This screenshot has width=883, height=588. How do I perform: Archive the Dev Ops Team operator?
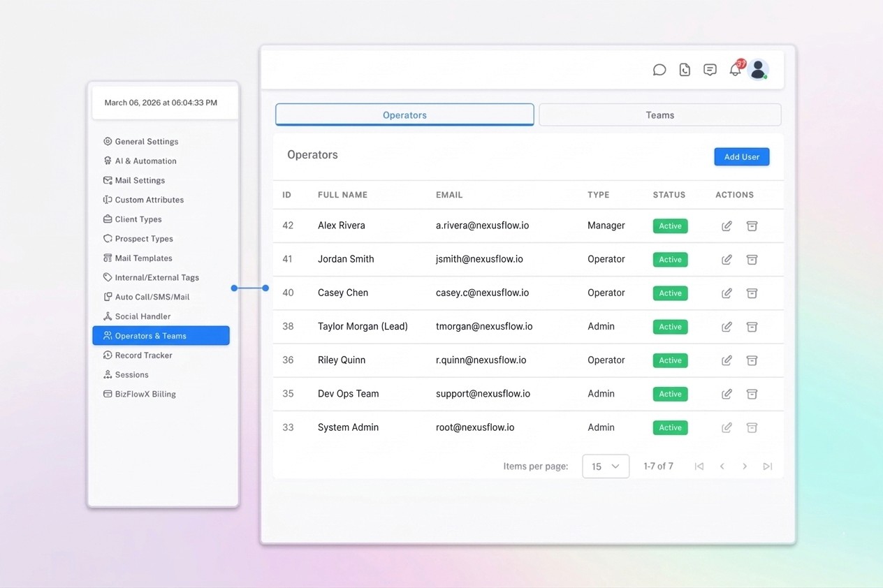752,394
